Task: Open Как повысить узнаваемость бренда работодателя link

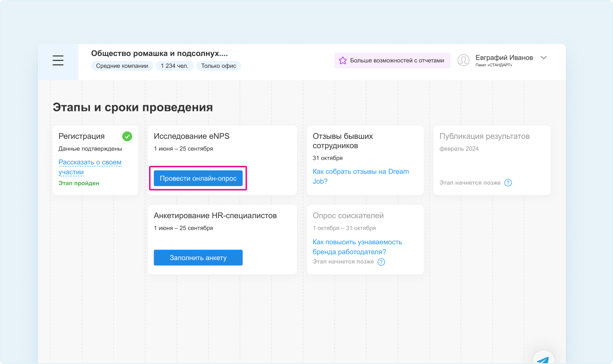Action: (x=357, y=247)
